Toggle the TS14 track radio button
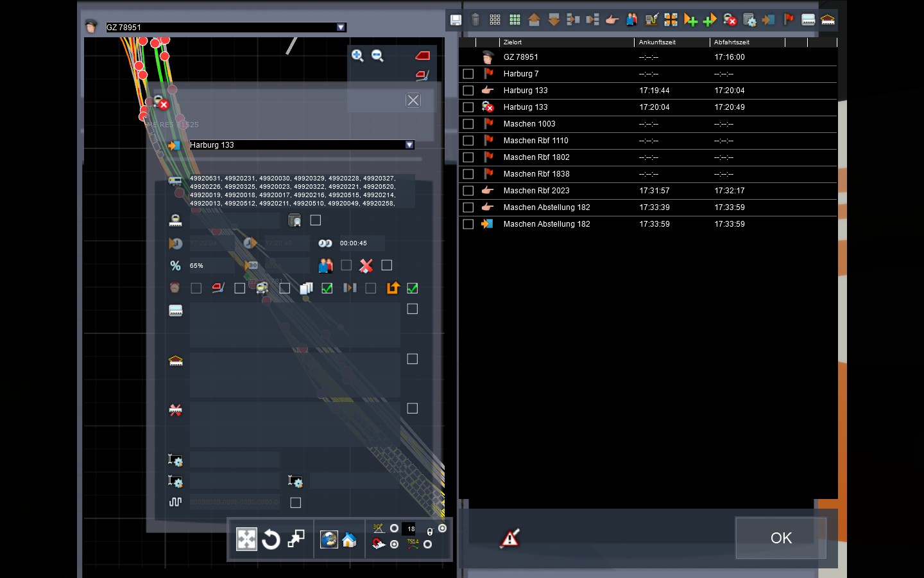Image resolution: width=924 pixels, height=578 pixels. click(x=427, y=545)
